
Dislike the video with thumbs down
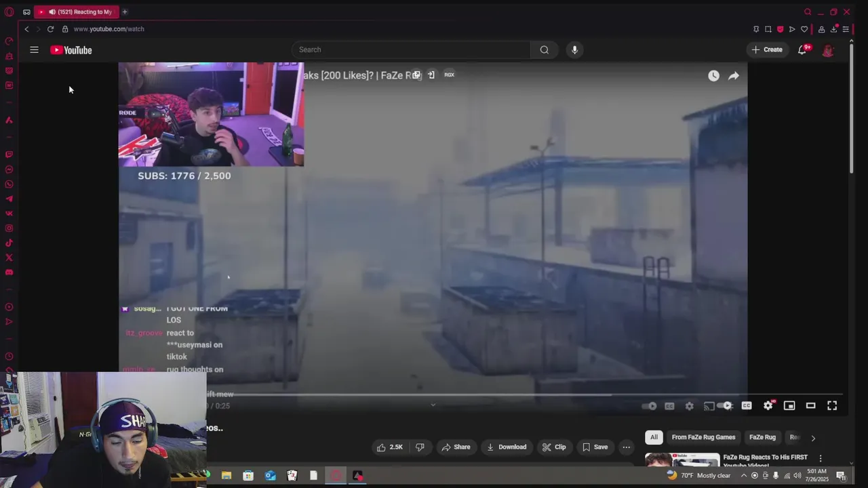[x=420, y=447]
